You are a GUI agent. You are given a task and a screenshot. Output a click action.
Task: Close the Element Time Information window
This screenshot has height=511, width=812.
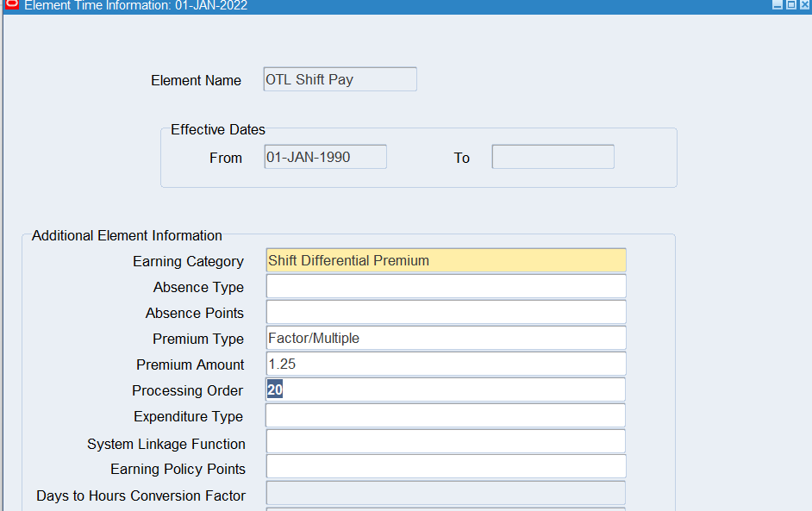click(804, 5)
